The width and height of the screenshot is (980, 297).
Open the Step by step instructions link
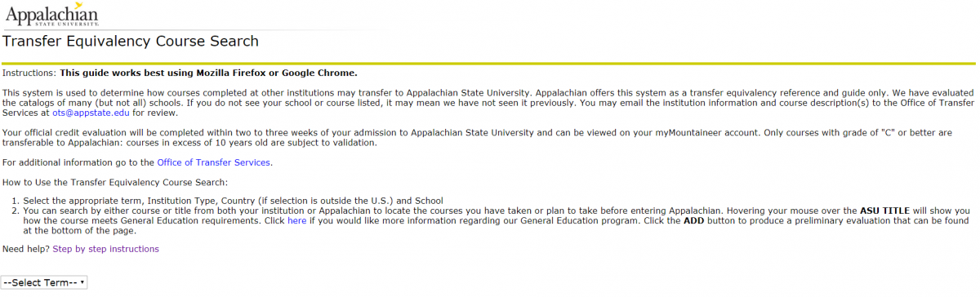click(x=106, y=249)
